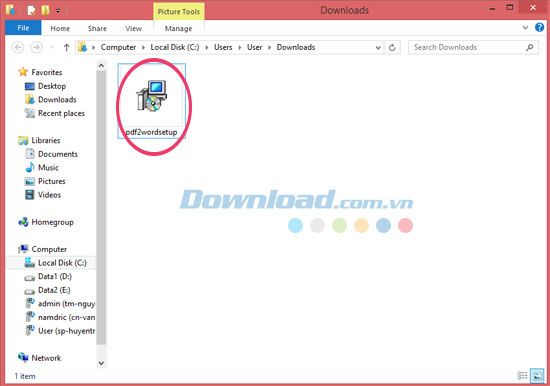This screenshot has height=386, width=550.
Task: Open the Music library
Action: 48,167
